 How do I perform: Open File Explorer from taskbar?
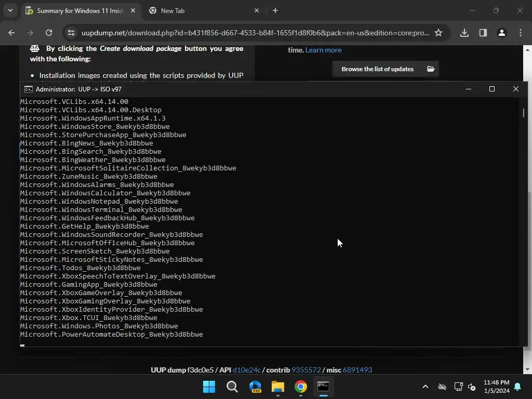[278, 387]
